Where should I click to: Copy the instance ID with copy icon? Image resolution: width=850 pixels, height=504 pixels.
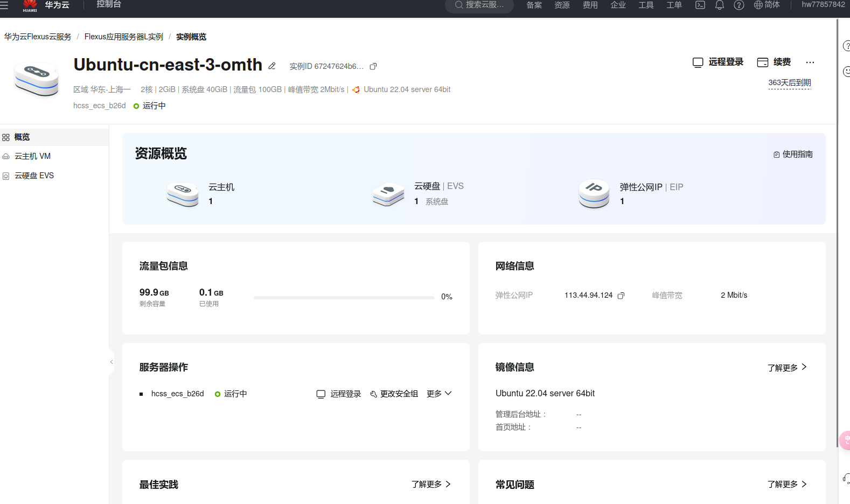373,66
